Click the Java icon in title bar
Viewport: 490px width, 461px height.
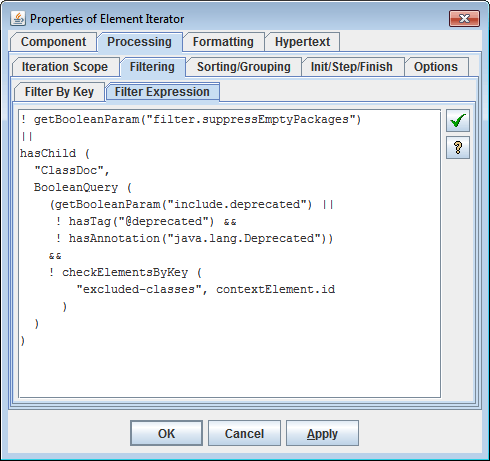pyautogui.click(x=18, y=19)
